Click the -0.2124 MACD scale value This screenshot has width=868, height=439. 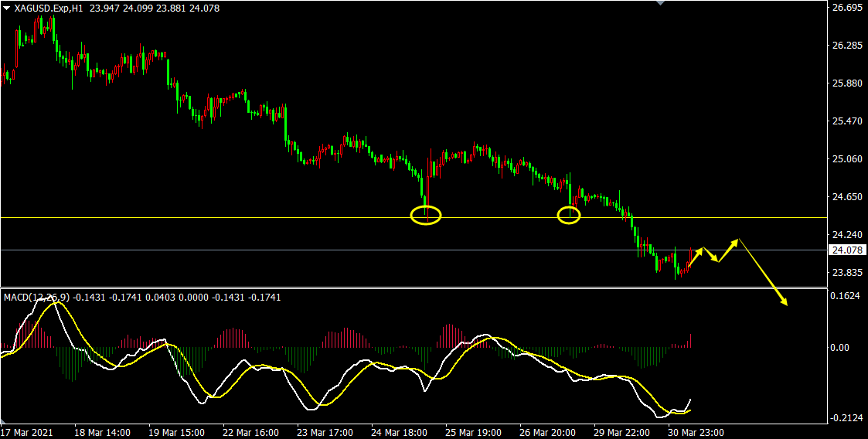click(846, 418)
